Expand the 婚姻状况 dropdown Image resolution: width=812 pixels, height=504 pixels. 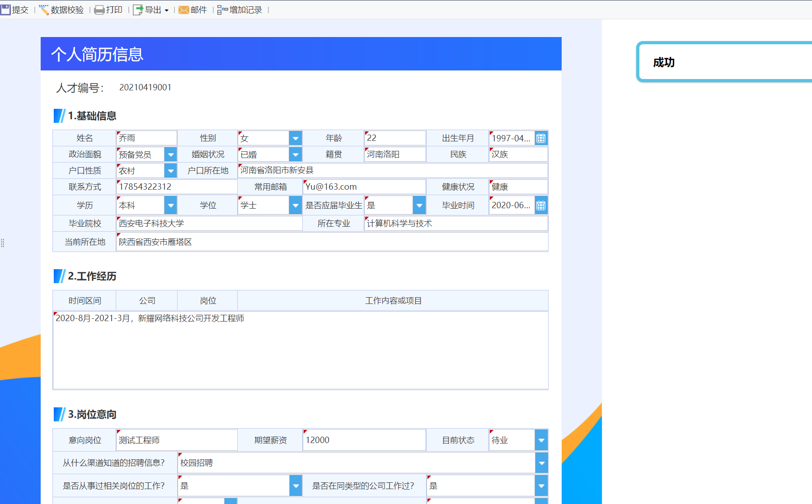[295, 154]
